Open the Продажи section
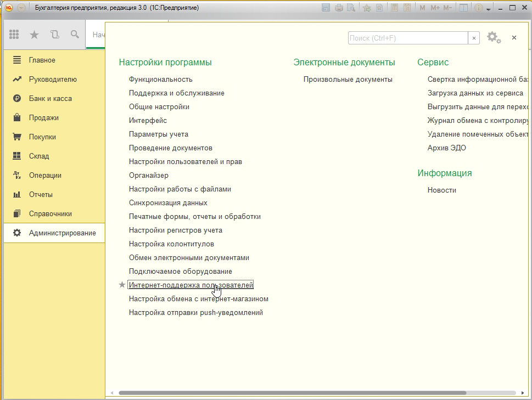 (x=54, y=117)
